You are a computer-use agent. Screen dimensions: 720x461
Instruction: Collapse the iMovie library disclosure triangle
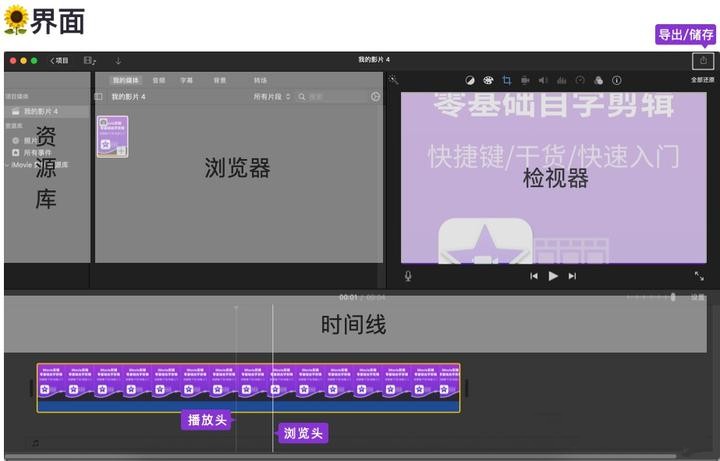(x=8, y=165)
